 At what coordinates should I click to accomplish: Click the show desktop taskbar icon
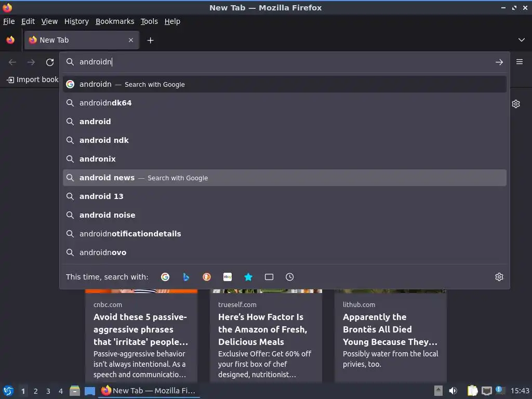(x=90, y=391)
